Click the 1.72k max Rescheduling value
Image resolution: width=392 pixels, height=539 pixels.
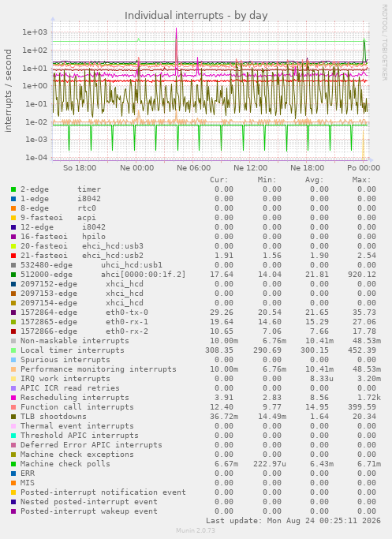(368, 398)
